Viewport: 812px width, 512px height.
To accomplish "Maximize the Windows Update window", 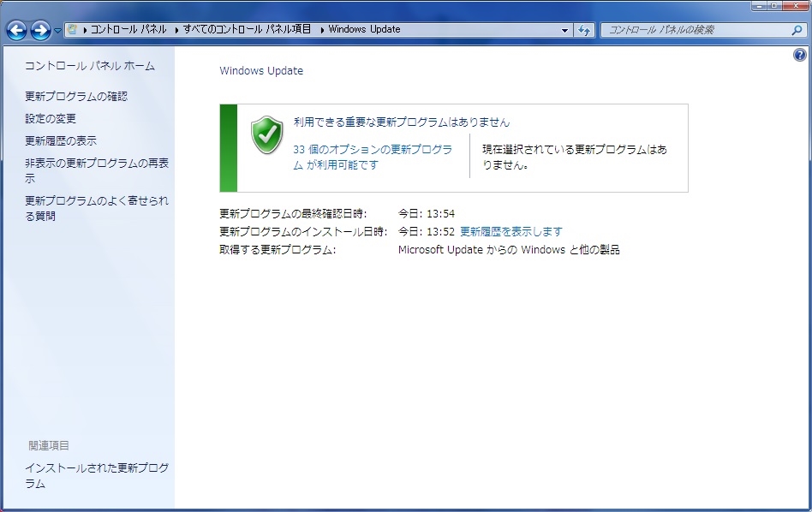I will click(x=775, y=6).
